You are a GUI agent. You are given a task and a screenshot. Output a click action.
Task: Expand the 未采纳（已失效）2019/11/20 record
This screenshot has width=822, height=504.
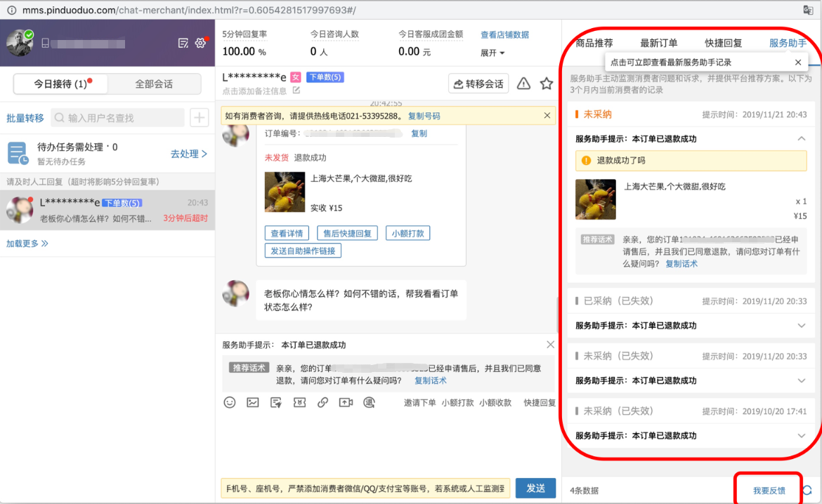(x=801, y=380)
